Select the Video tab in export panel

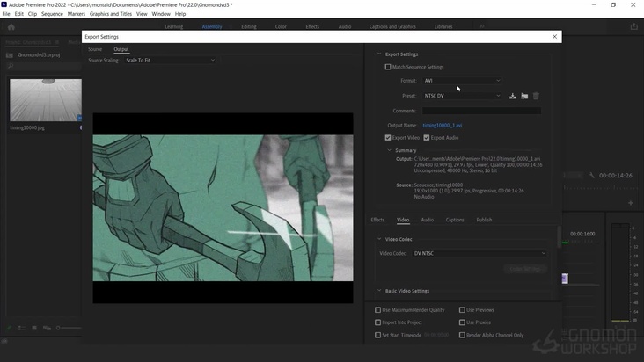pos(403,220)
